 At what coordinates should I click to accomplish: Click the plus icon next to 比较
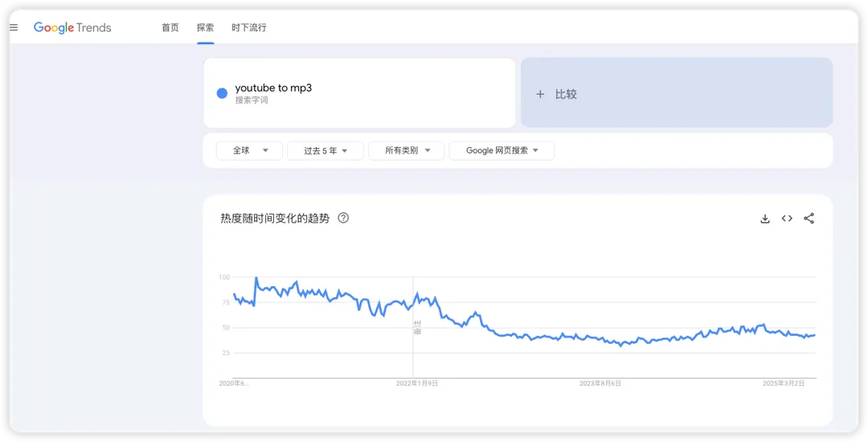[x=540, y=94]
